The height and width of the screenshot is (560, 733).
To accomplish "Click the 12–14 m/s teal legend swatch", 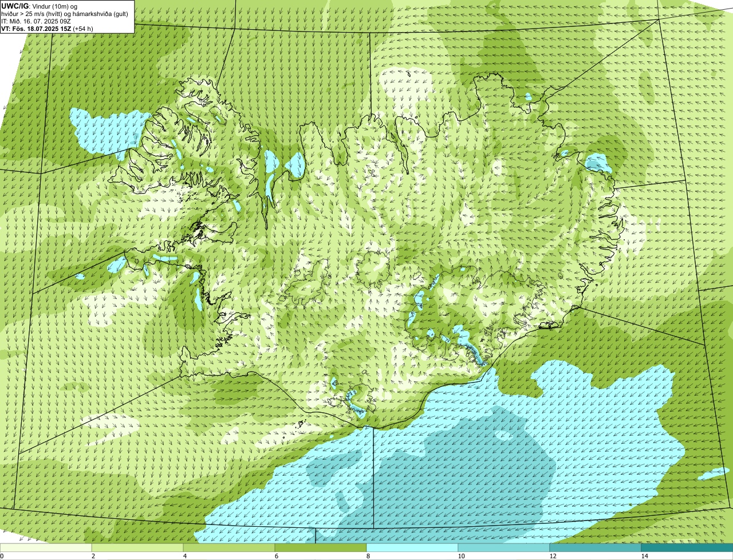I will [596, 547].
